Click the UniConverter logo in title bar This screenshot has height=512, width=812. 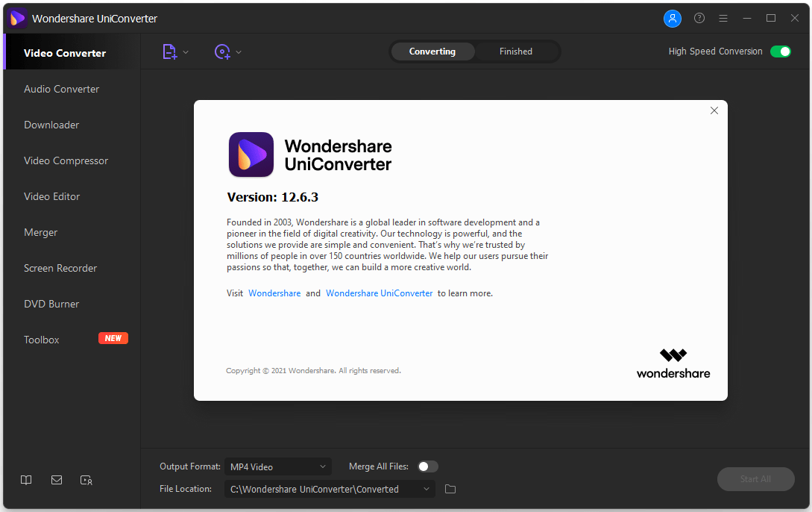click(17, 19)
